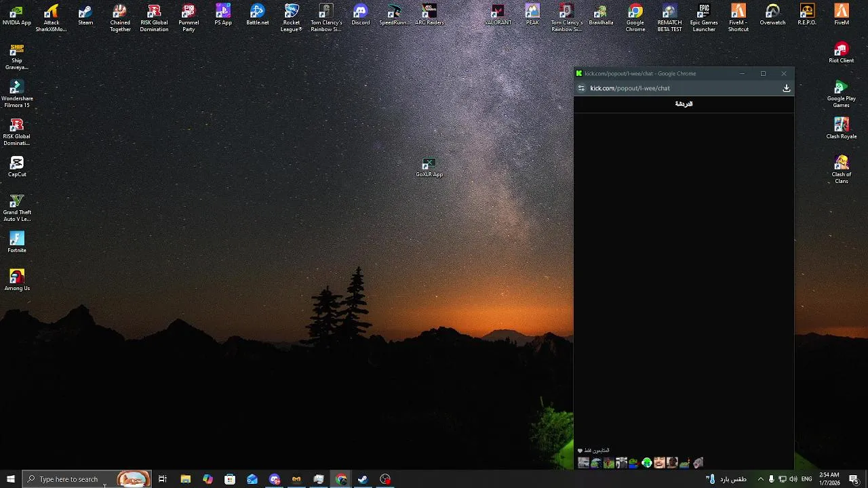Open the notification center with 5 alerts

(x=854, y=479)
